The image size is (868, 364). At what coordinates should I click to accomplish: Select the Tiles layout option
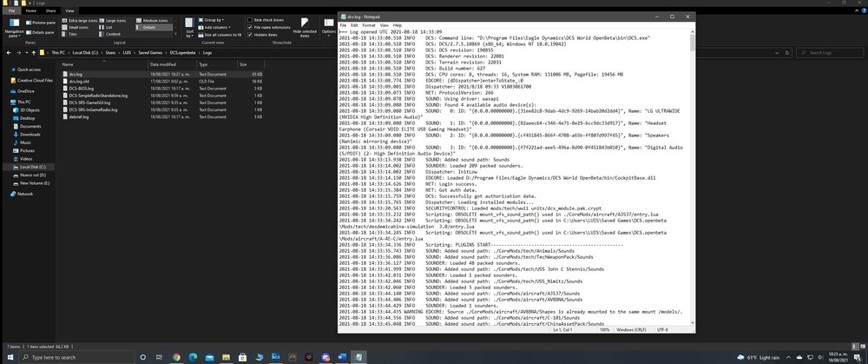coord(69,34)
